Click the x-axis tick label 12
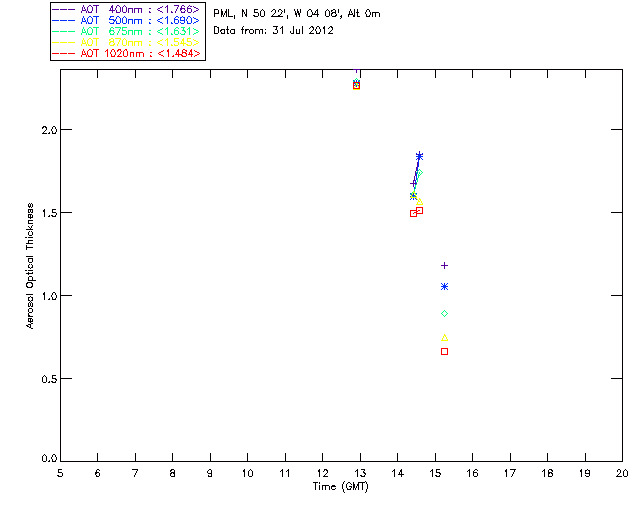The height and width of the screenshot is (512, 640). (322, 473)
